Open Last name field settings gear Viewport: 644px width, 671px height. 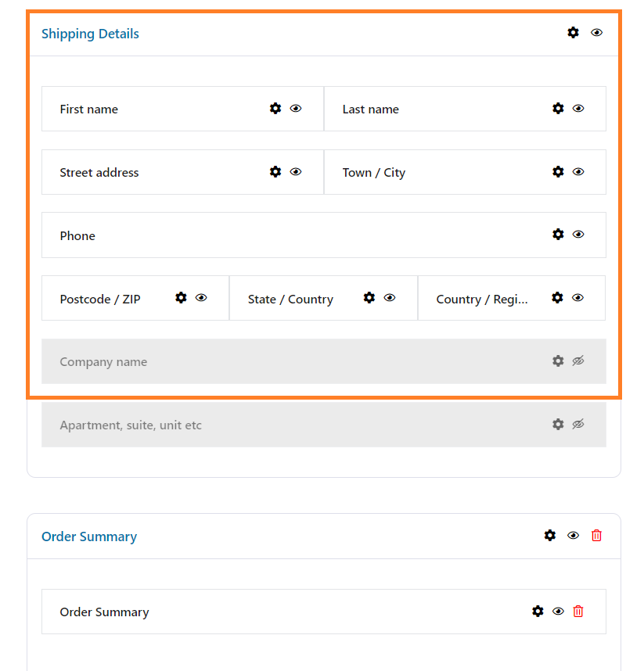coord(558,108)
